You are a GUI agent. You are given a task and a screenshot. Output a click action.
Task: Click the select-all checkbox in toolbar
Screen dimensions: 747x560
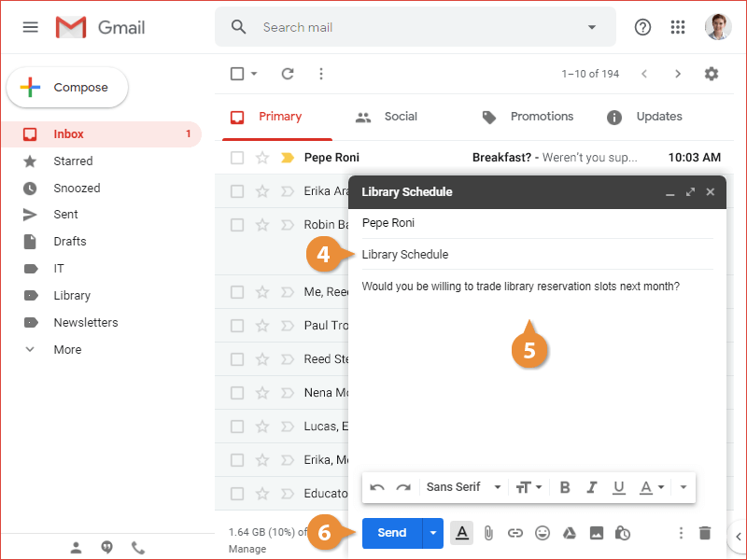[x=237, y=74]
